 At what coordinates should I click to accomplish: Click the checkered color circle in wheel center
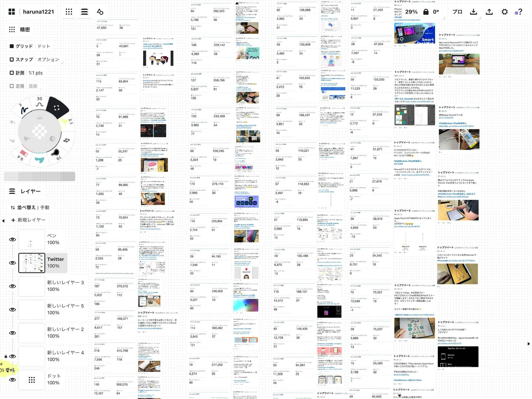tap(39, 132)
